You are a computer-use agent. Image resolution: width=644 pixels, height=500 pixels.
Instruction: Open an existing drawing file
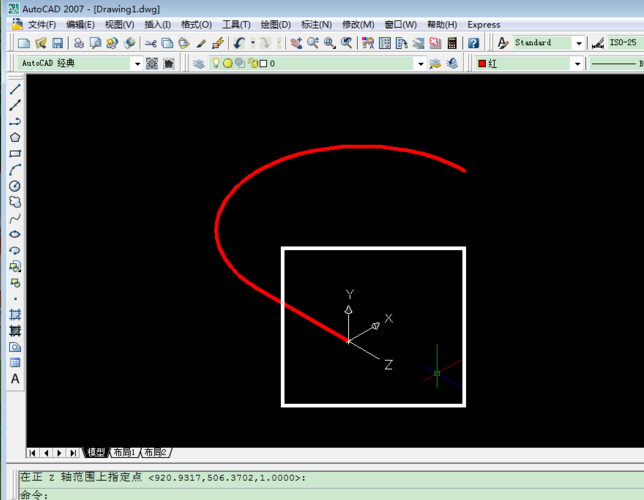click(x=41, y=43)
